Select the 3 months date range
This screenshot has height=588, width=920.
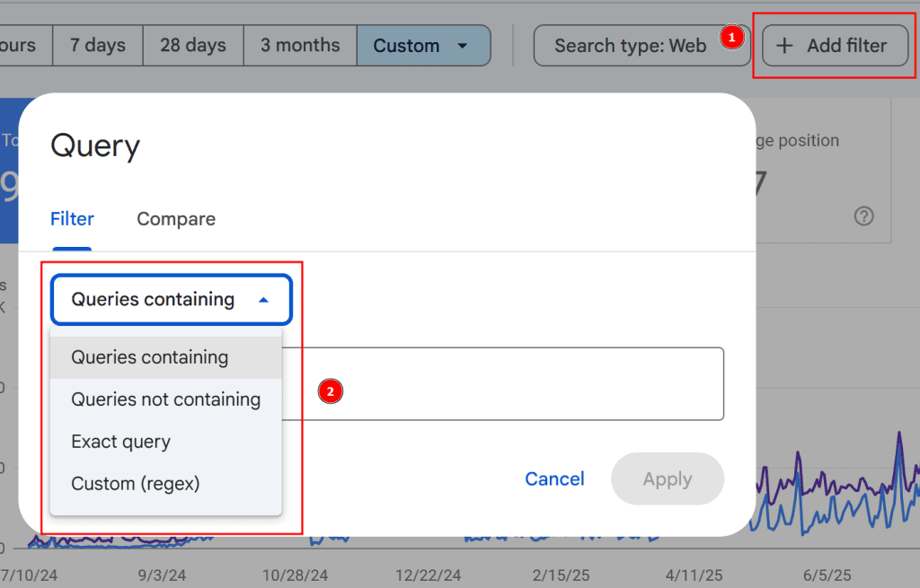click(300, 45)
